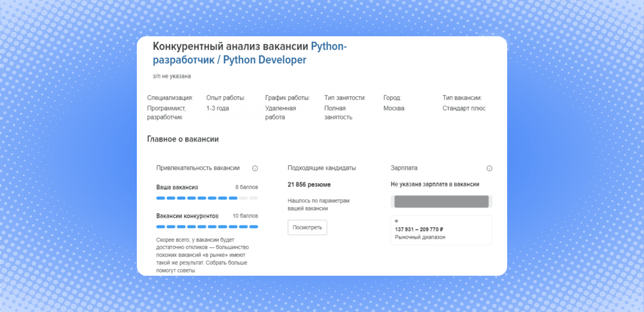The width and height of the screenshot is (644, 312).
Task: Select the Вакансии конкурентов score bar
Action: (207, 227)
